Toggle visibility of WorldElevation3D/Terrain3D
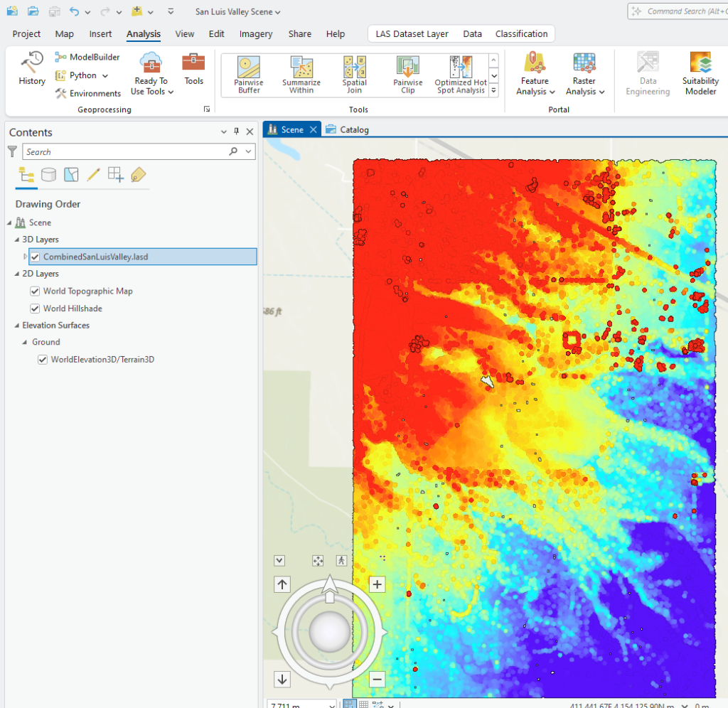This screenshot has width=728, height=708. [x=42, y=359]
